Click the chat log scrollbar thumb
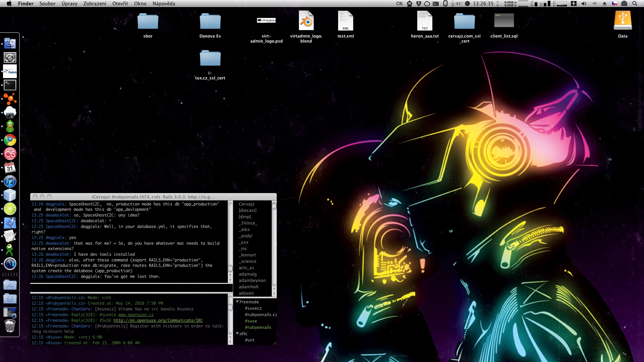 click(x=230, y=268)
